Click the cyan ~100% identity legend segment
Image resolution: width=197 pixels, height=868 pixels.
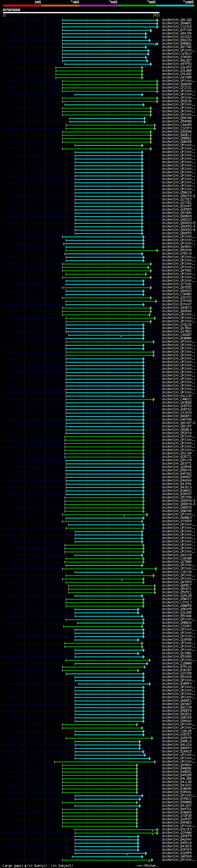pos(175,6)
